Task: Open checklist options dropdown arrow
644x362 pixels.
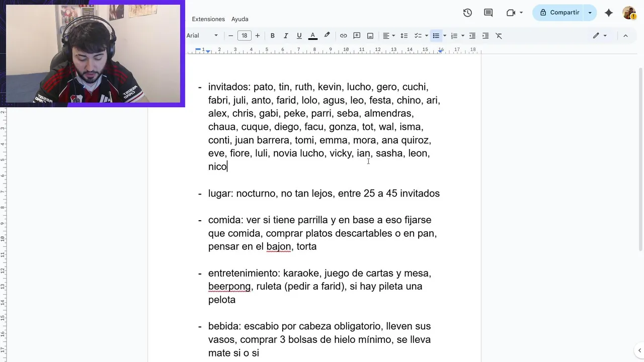Action: (x=426, y=36)
